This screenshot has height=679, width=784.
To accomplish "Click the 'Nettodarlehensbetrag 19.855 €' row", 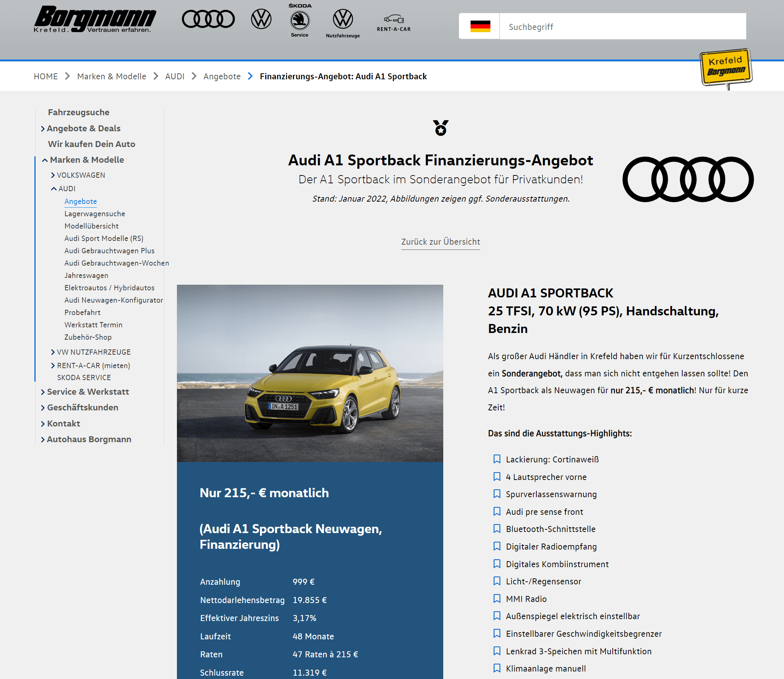I will [x=264, y=600].
